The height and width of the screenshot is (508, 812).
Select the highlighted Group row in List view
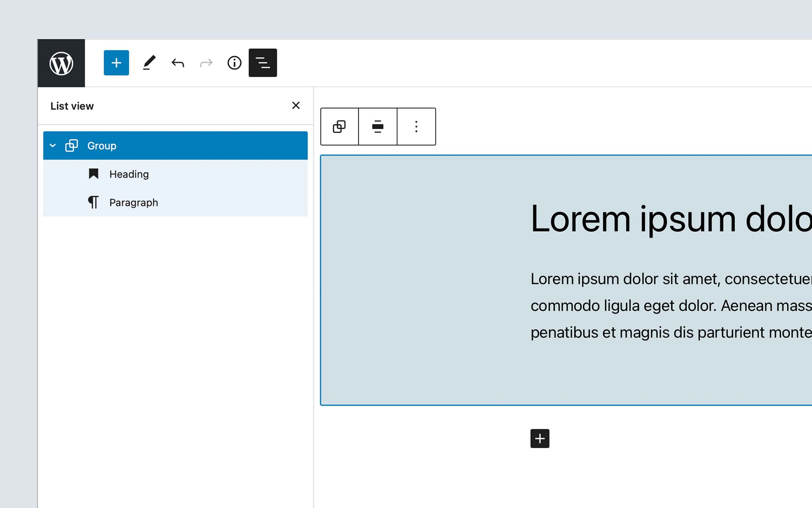coord(101,145)
